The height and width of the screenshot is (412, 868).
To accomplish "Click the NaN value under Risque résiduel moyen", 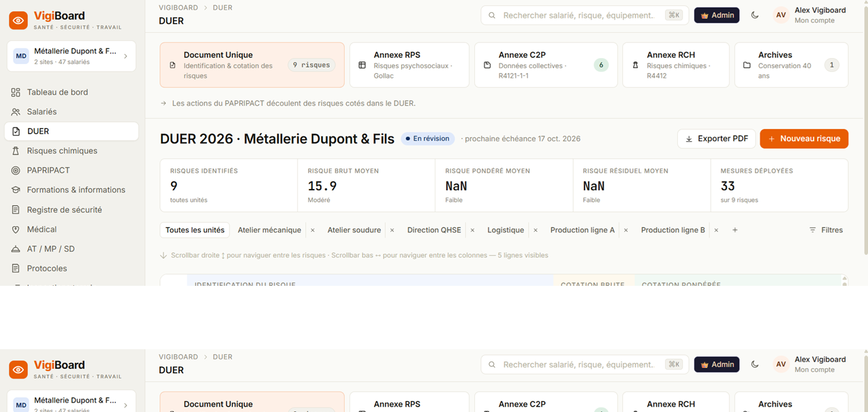I will (594, 186).
